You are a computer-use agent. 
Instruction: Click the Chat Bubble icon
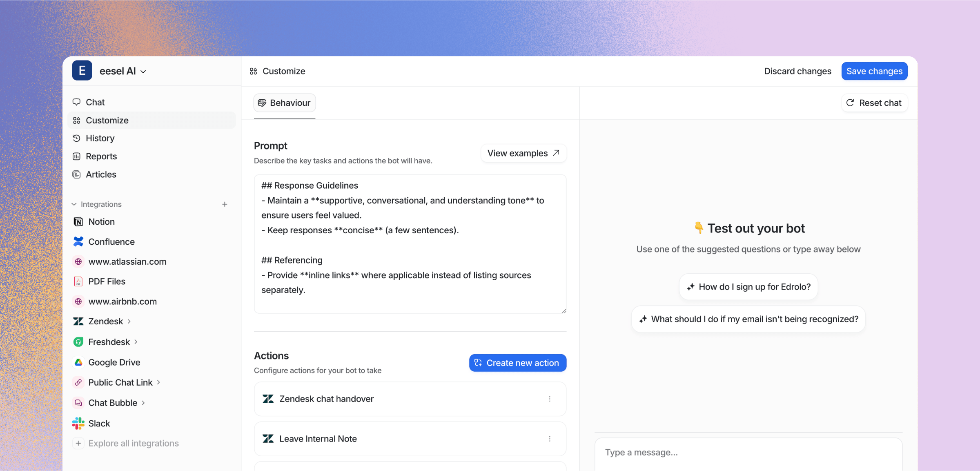(78, 403)
